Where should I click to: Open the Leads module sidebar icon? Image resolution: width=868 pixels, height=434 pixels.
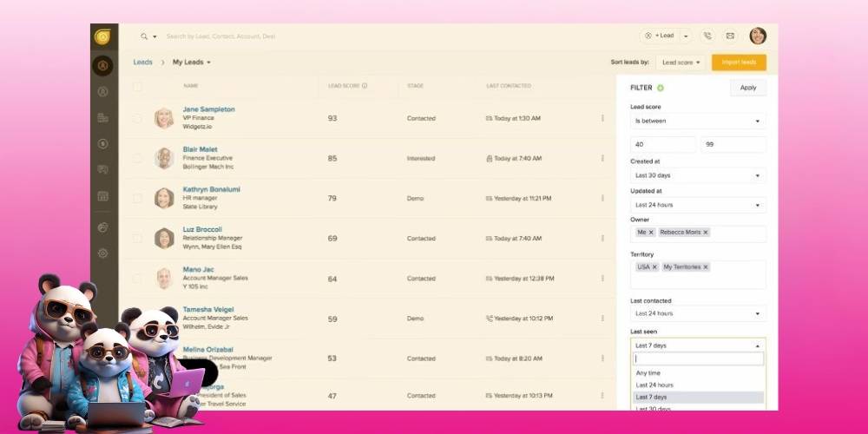[x=102, y=66]
